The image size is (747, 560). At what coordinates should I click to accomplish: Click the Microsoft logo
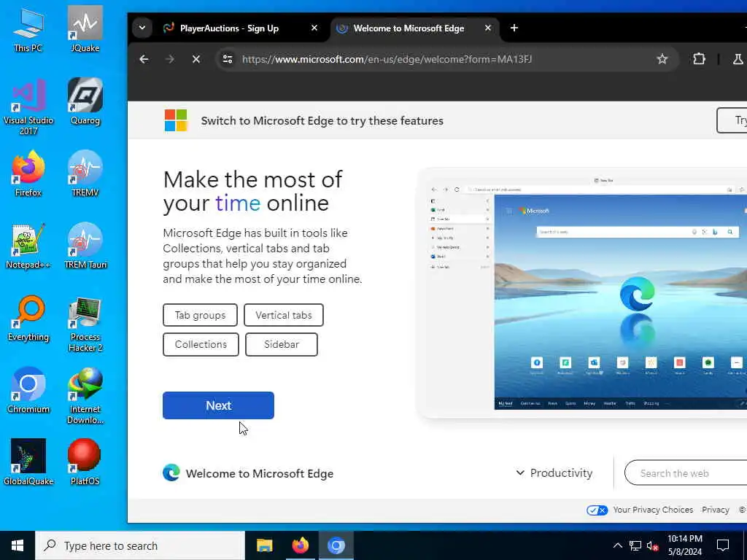point(176,120)
